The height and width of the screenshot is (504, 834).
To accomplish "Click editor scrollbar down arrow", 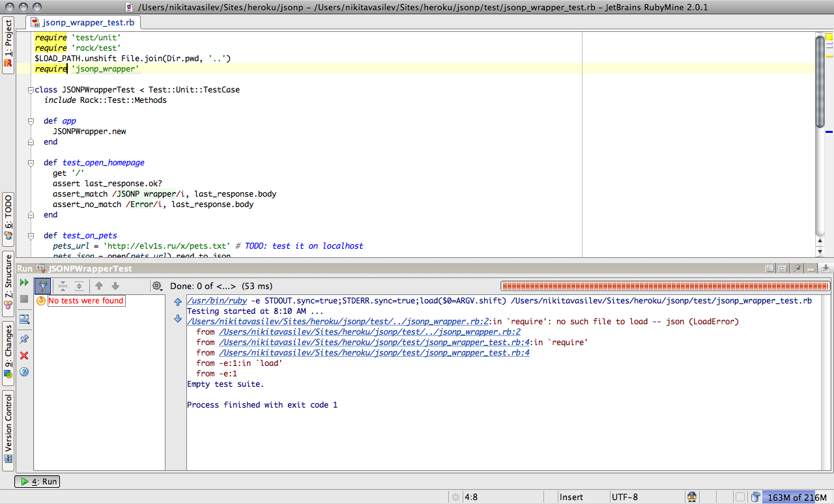I will pos(820,252).
